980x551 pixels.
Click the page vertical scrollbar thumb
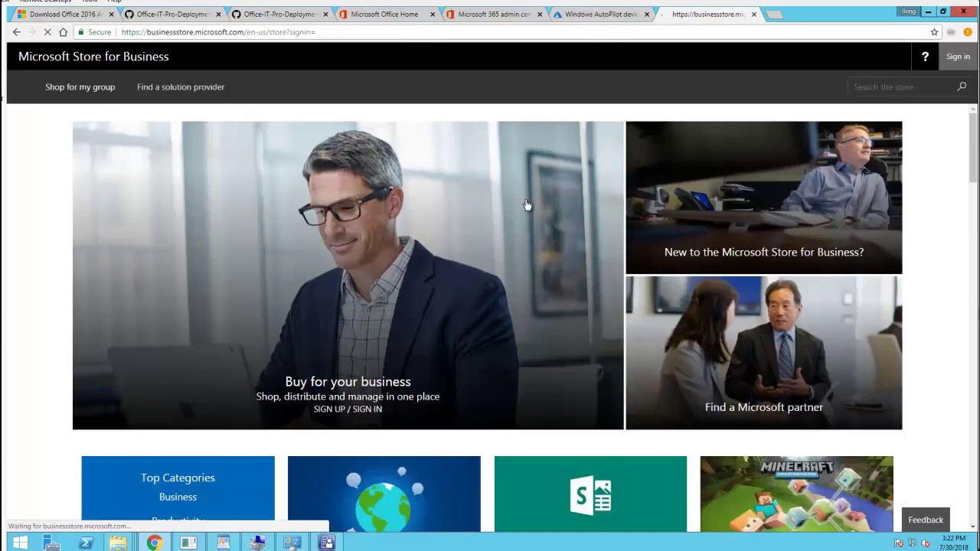973,147
